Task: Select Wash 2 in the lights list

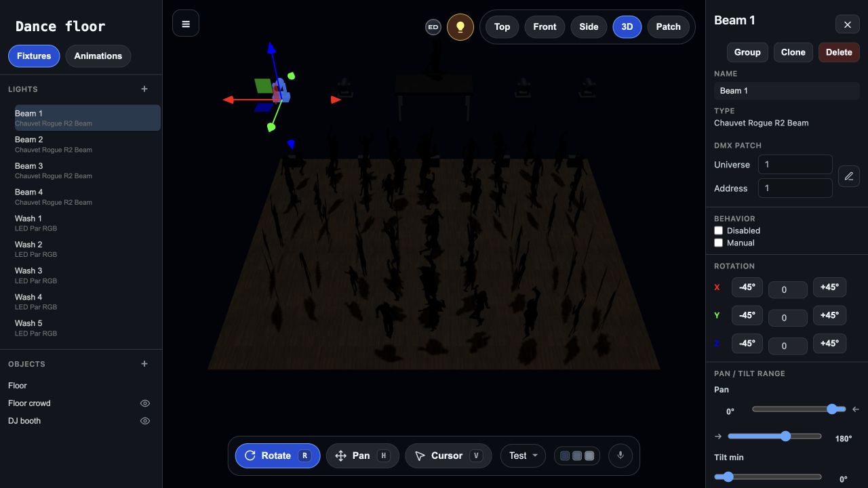Action: (x=87, y=249)
